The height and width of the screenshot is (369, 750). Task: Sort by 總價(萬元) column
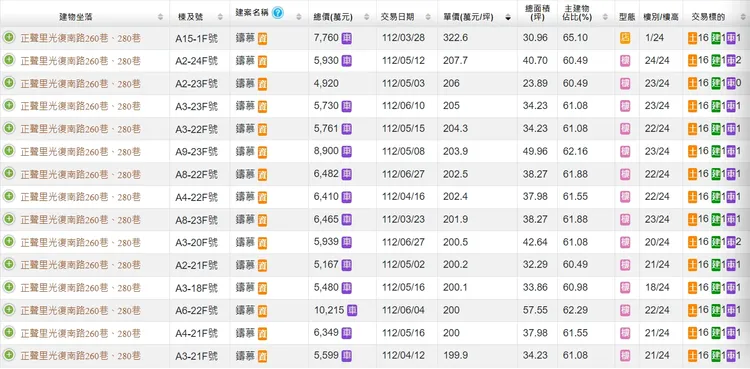click(x=366, y=17)
